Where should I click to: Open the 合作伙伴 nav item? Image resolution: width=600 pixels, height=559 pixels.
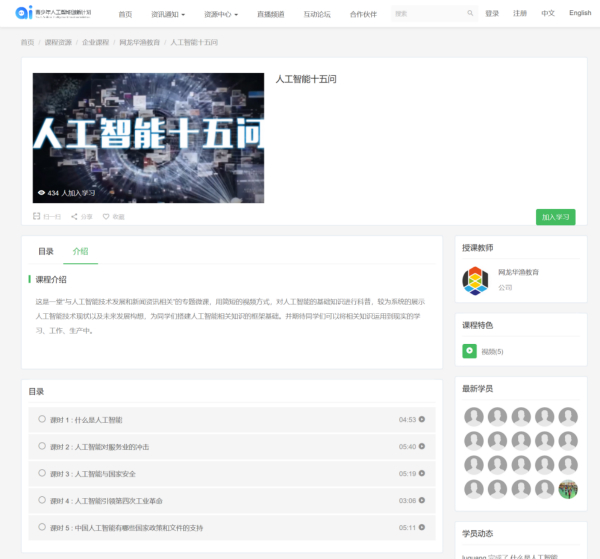point(363,14)
